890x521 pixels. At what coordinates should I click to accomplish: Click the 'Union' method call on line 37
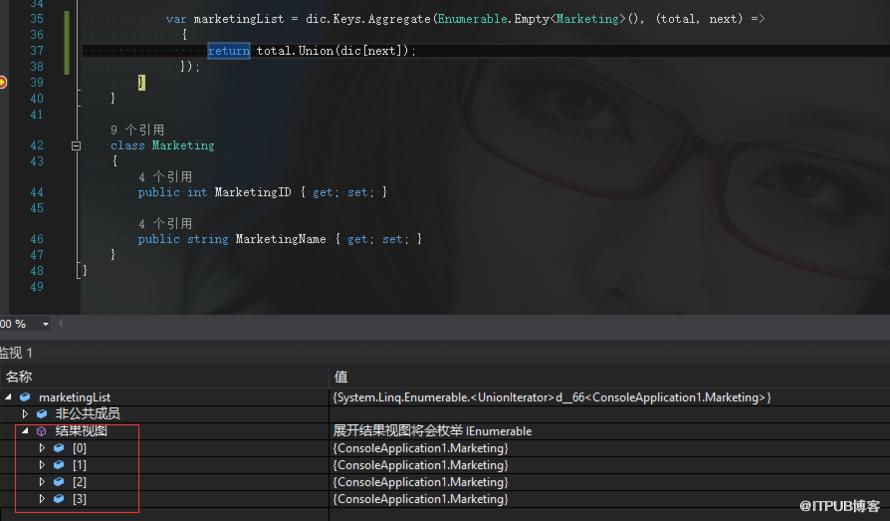tap(316, 51)
